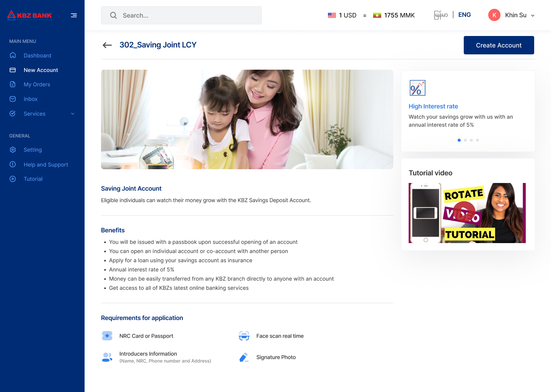
Task: Click the NRC Card or Passport icon
Action: [x=107, y=336]
